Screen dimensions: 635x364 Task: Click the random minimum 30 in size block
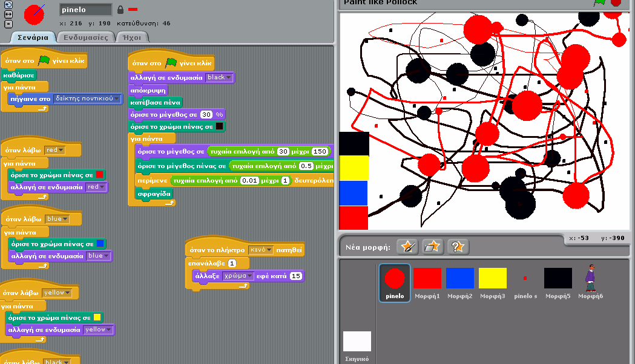[x=283, y=151]
